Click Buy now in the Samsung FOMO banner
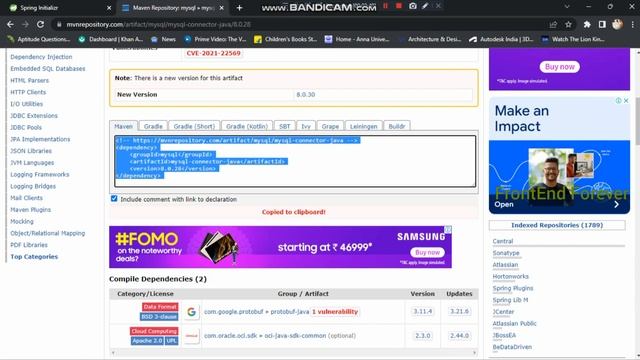640x360 pixels. 427,252
